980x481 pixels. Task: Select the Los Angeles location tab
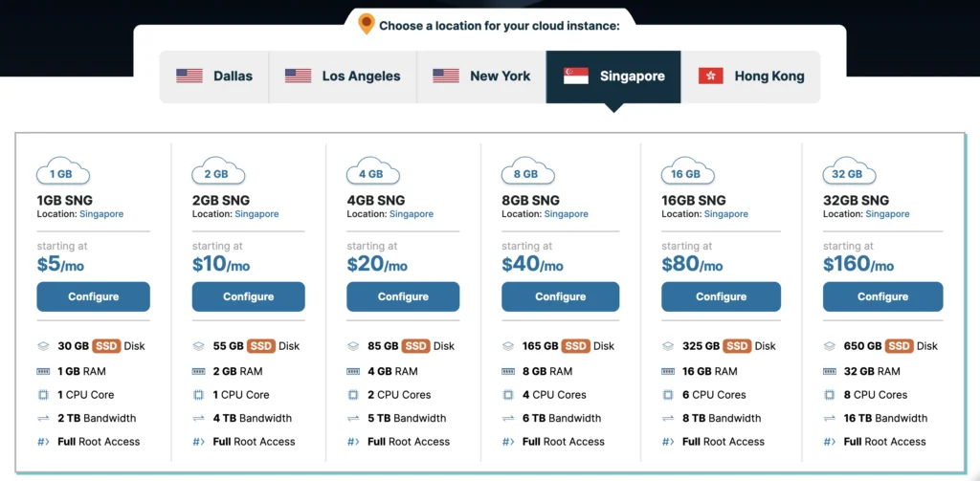[343, 77]
